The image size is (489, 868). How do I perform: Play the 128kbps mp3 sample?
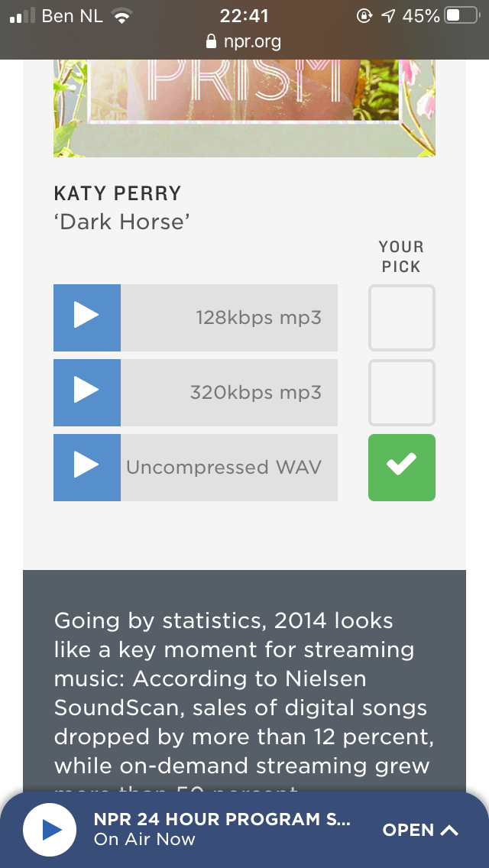click(x=87, y=318)
